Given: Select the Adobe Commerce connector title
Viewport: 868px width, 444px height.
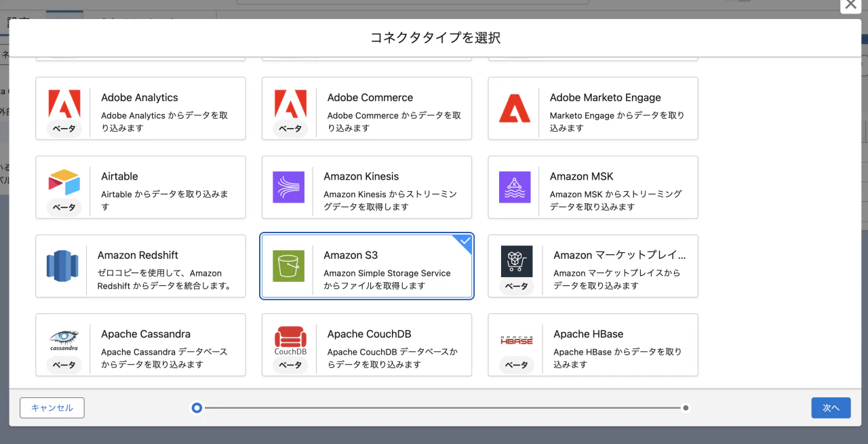Looking at the screenshot, I should coord(370,98).
